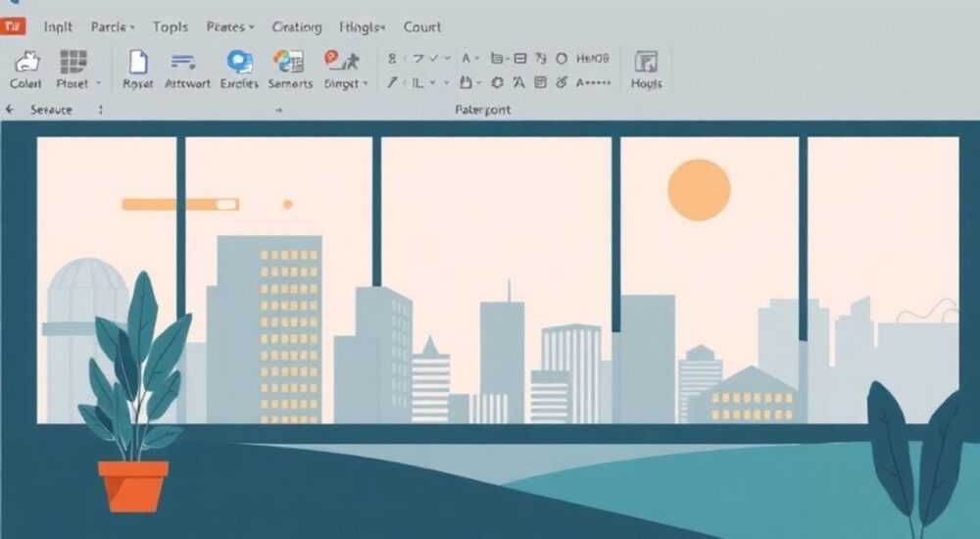Screen dimensions: 980x539
Task: Open the Parcis tab menu
Action: tap(113, 26)
